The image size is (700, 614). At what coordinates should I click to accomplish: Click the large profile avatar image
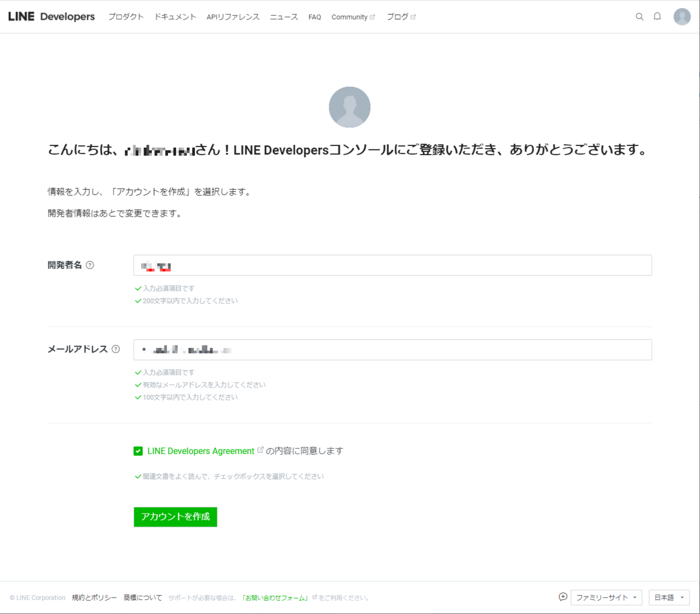tap(349, 107)
